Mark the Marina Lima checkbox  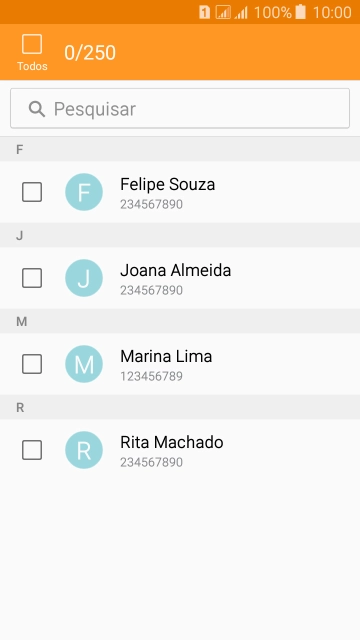pyautogui.click(x=32, y=364)
